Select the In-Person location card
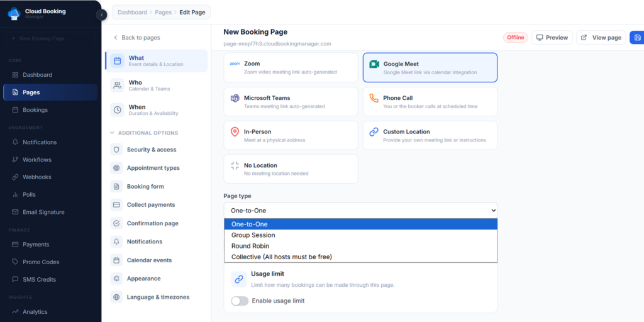This screenshot has width=644, height=322. tap(291, 135)
